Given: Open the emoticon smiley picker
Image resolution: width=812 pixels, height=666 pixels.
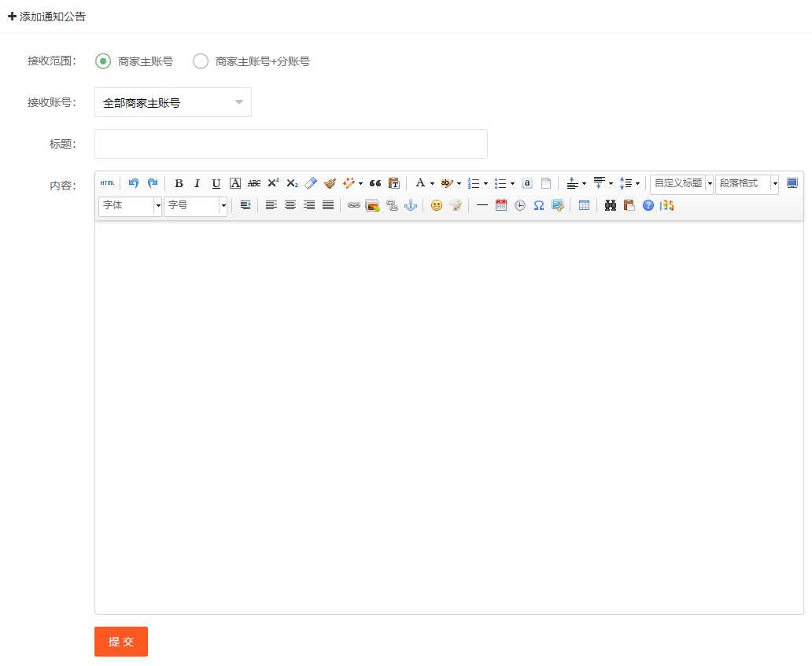Looking at the screenshot, I should pyautogui.click(x=437, y=205).
